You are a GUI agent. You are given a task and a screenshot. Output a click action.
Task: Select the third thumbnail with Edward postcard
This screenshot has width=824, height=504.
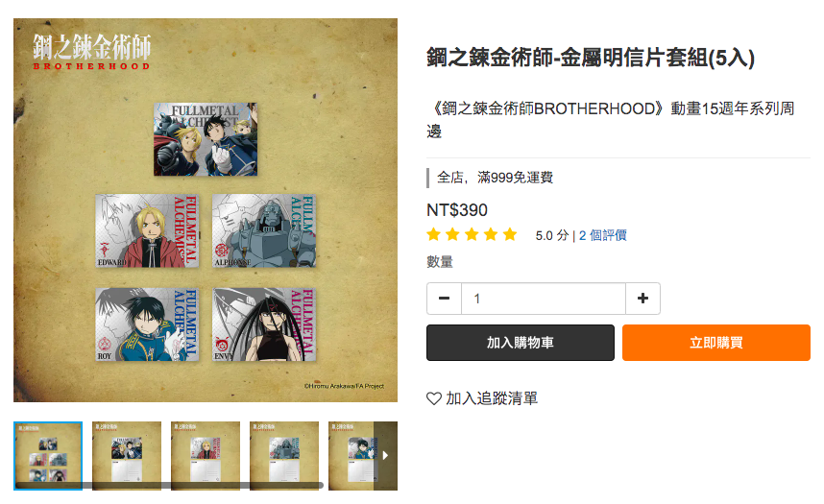coord(206,456)
